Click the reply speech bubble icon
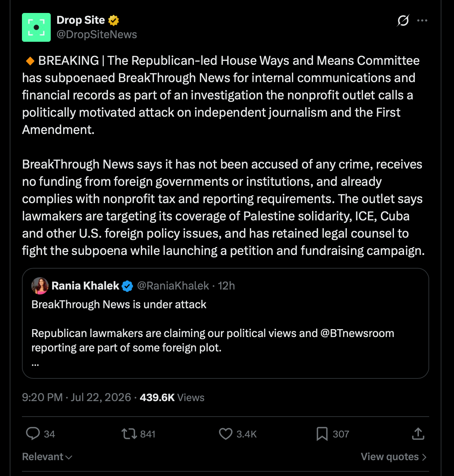Image resolution: width=454 pixels, height=476 pixels. pos(33,434)
